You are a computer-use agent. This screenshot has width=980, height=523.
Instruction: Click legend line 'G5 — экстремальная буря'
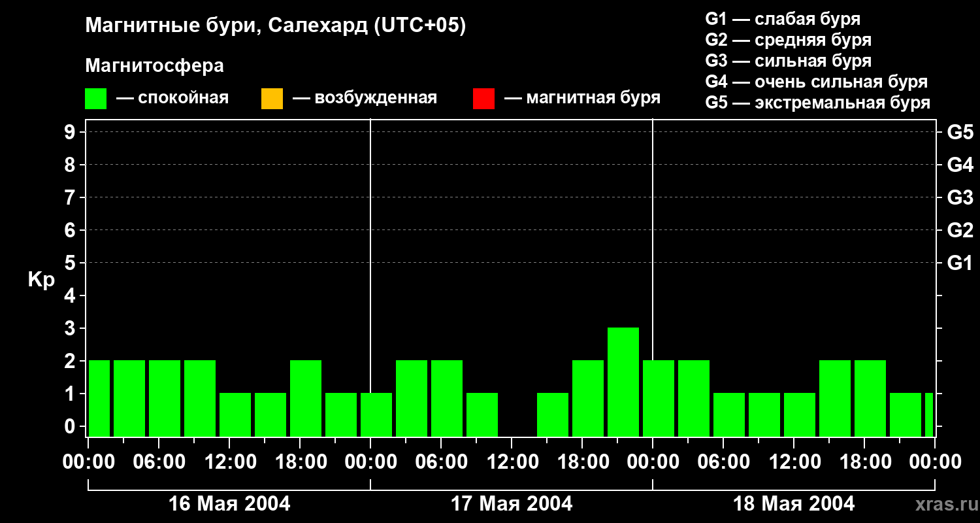(x=818, y=103)
